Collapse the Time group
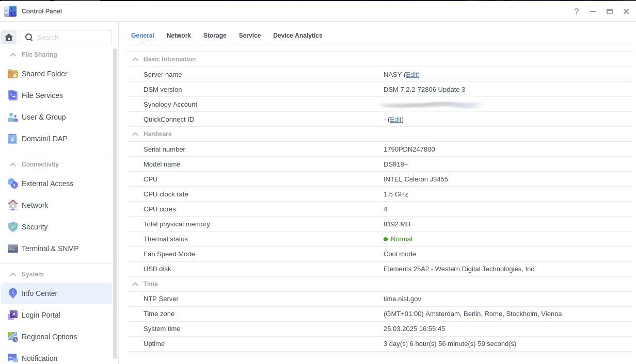 pyautogui.click(x=135, y=284)
